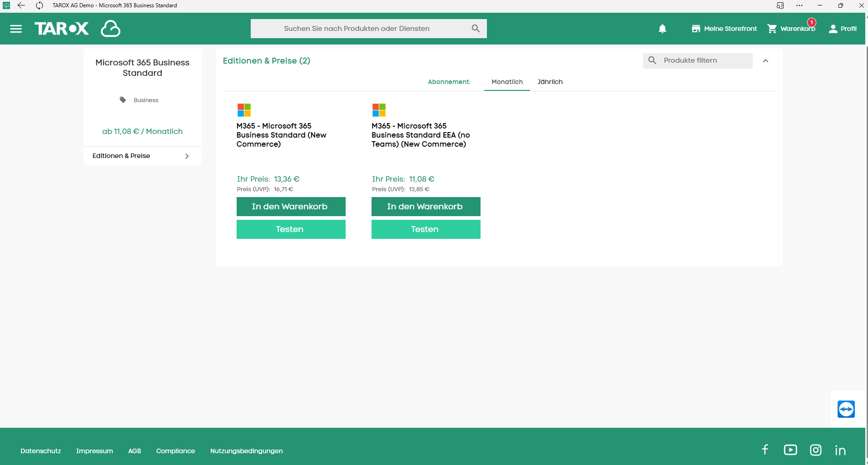Image resolution: width=868 pixels, height=465 pixels.
Task: Open the notifications bell
Action: click(662, 29)
